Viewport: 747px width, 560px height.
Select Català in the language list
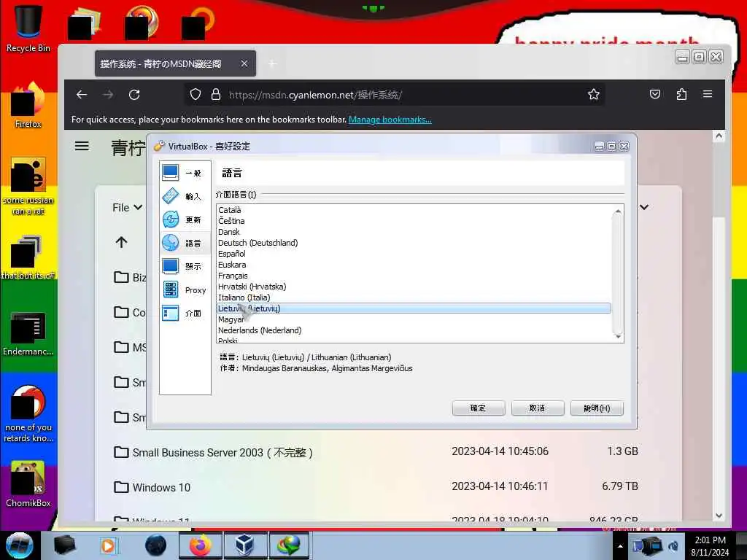[414, 210]
